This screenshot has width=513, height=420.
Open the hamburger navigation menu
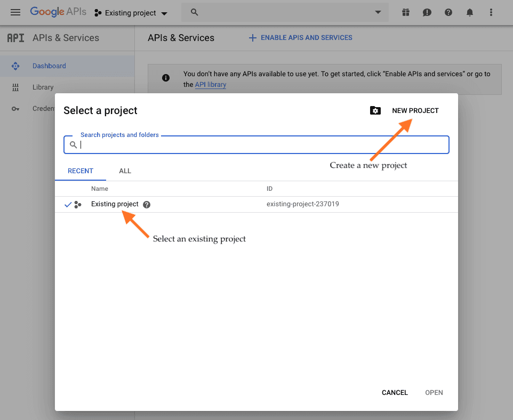pyautogui.click(x=15, y=12)
